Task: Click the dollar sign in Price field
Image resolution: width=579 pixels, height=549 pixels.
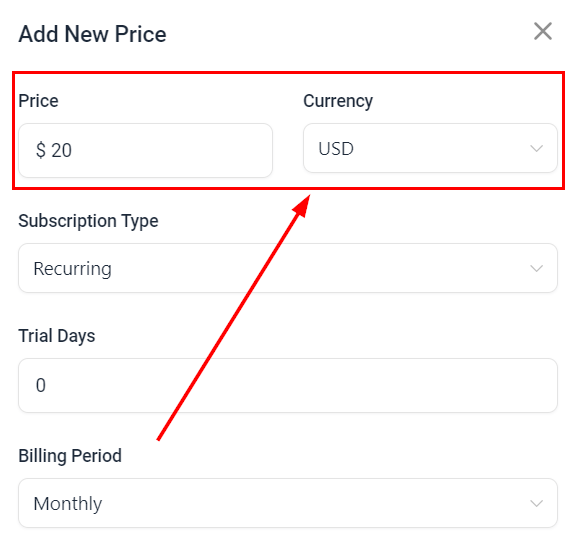Action: pos(41,150)
